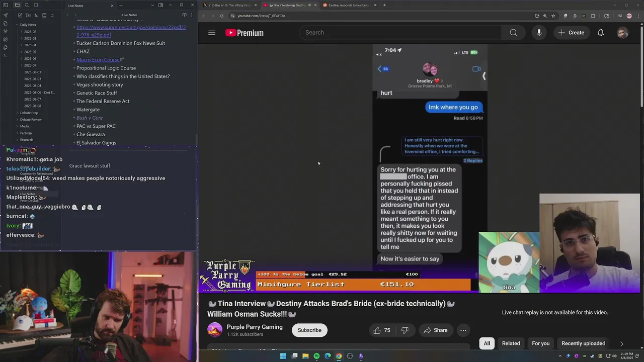This screenshot has height=362, width=644.
Task: Open taskbar clock and date
Action: point(627,356)
